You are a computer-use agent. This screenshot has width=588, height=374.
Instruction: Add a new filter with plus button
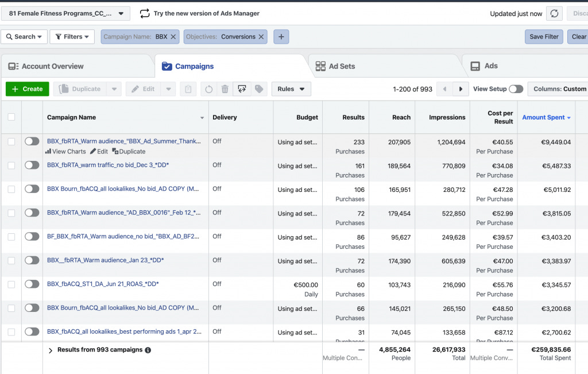tap(281, 37)
